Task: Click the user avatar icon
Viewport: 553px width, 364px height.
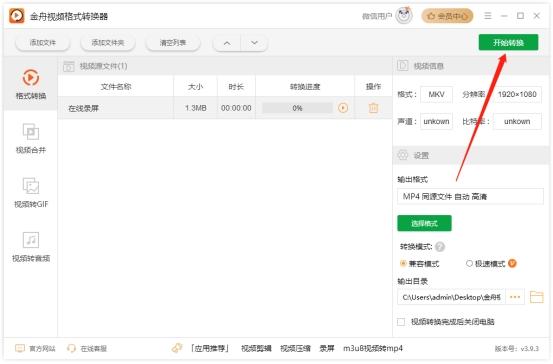Action: point(404,16)
